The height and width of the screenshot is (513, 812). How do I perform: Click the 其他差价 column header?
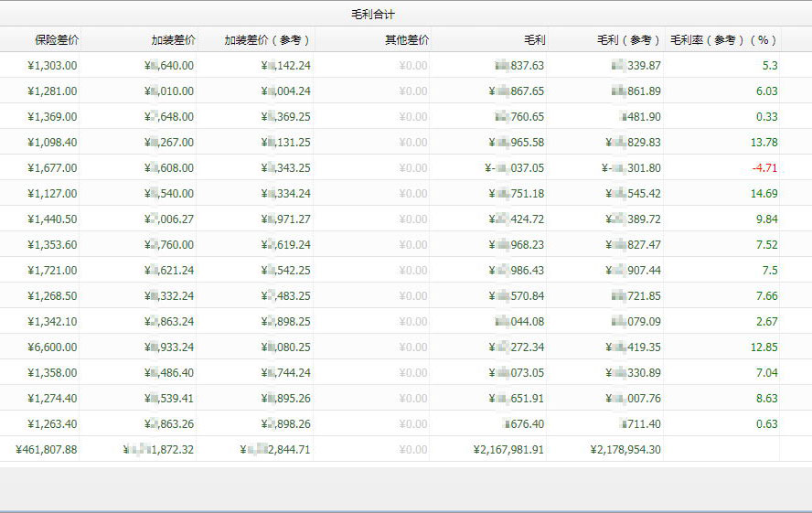406,40
